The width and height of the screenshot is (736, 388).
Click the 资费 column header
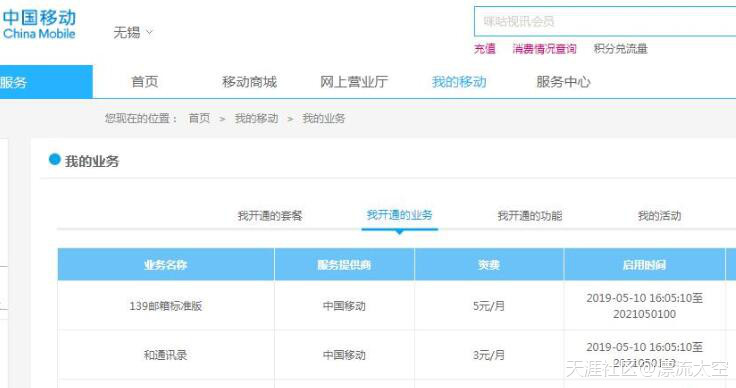(489, 265)
